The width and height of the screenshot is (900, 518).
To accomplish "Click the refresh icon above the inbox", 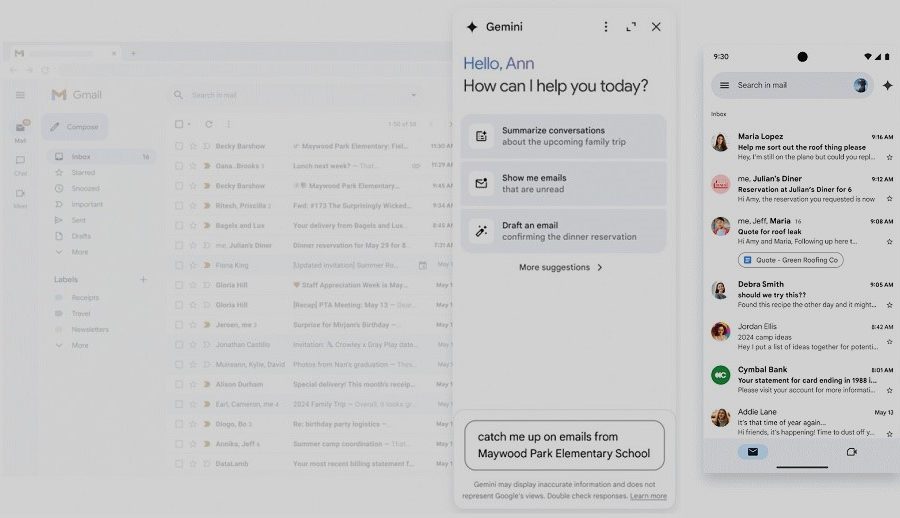I will [208, 124].
